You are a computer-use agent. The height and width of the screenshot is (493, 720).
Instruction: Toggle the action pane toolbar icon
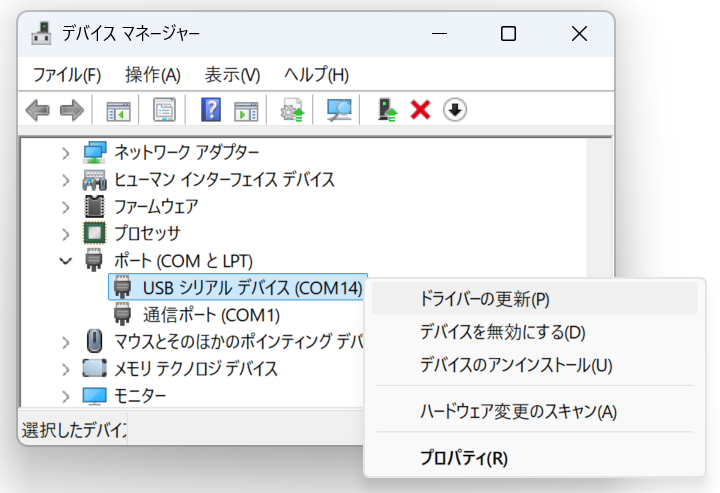(246, 111)
